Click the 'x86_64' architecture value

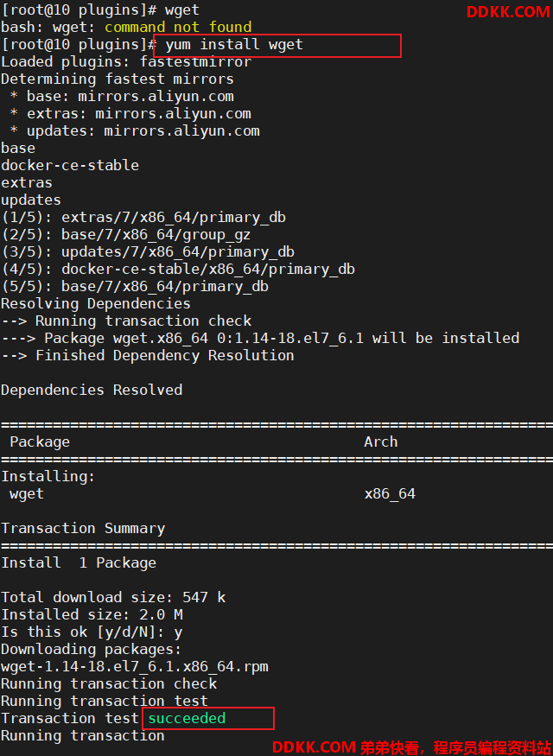(390, 494)
